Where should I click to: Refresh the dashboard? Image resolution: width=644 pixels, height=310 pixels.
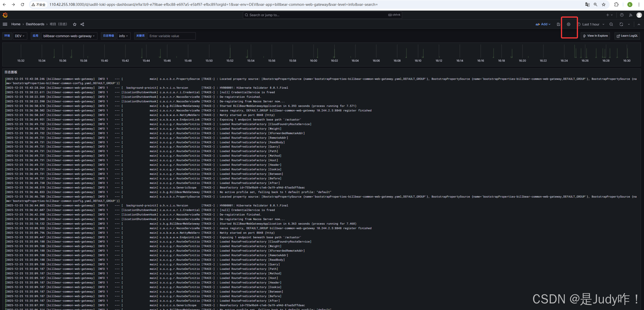pyautogui.click(x=621, y=24)
